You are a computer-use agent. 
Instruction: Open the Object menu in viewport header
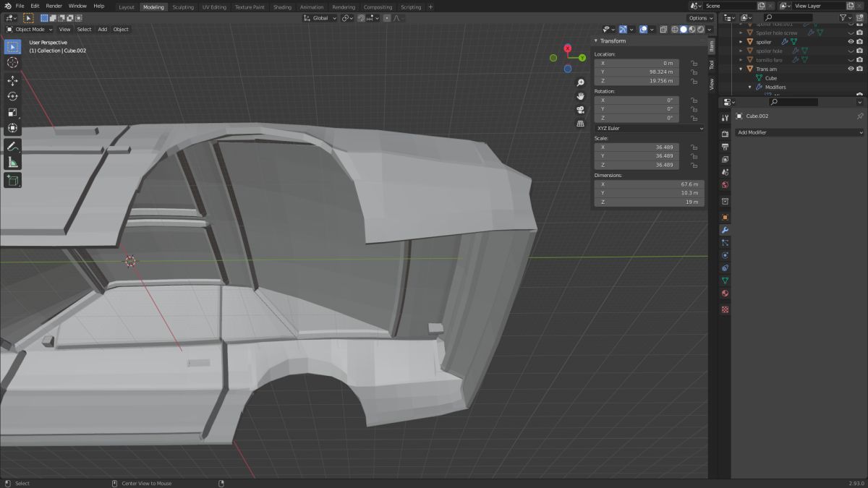click(121, 30)
